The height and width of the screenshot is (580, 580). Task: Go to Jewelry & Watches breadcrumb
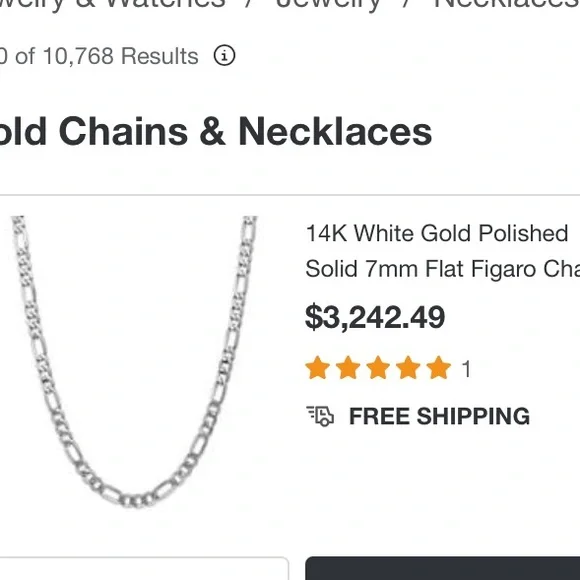click(x=113, y=4)
